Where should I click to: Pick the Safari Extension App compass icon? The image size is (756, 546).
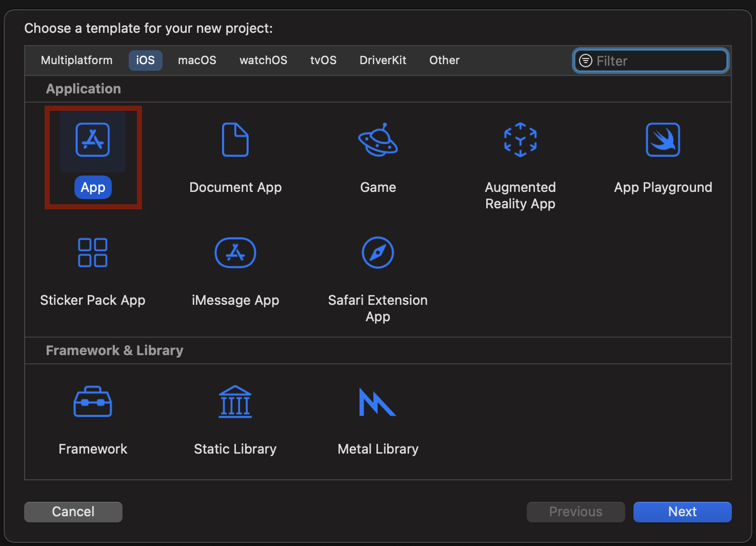pos(378,252)
